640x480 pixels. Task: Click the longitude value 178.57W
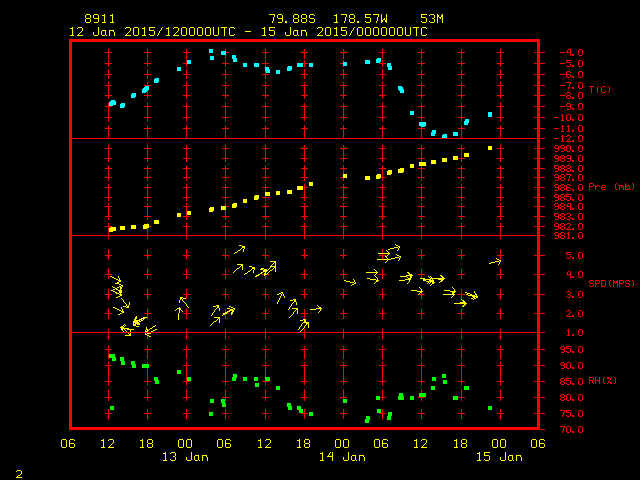360,19
